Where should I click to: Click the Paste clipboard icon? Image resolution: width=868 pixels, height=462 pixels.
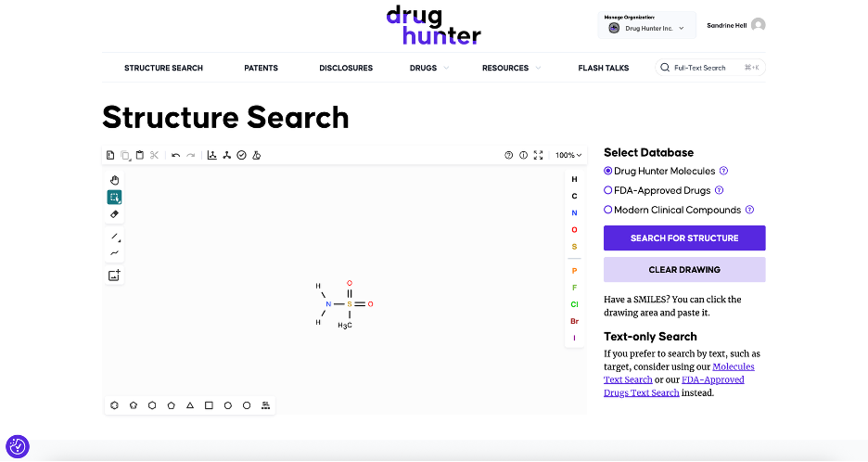click(x=139, y=155)
